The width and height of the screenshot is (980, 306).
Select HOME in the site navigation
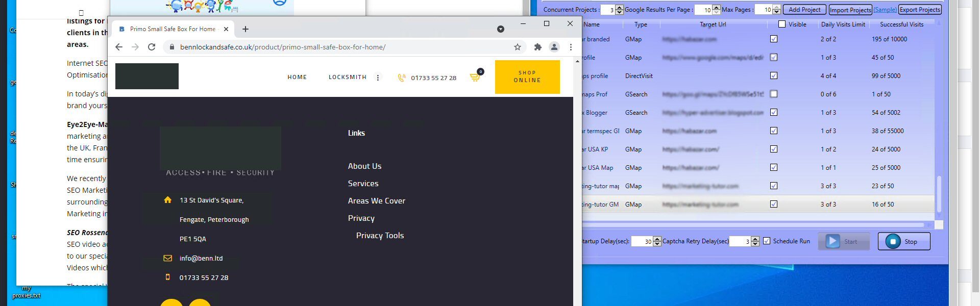[x=297, y=77]
